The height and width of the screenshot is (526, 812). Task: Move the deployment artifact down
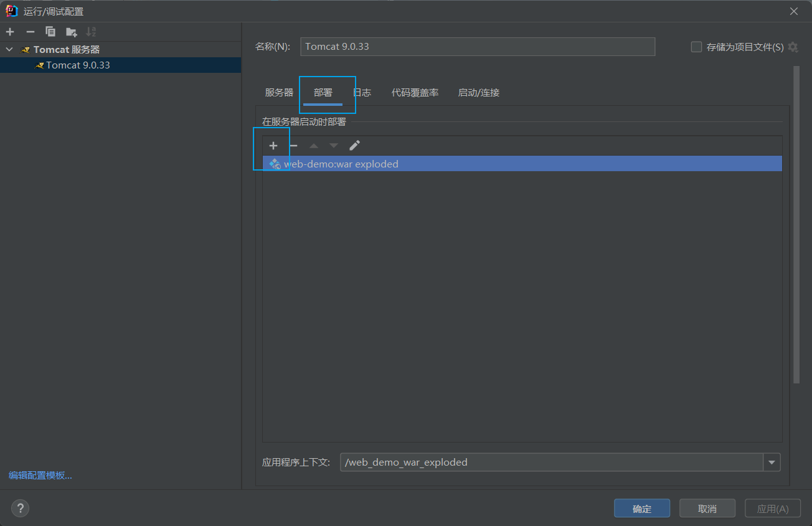click(334, 146)
